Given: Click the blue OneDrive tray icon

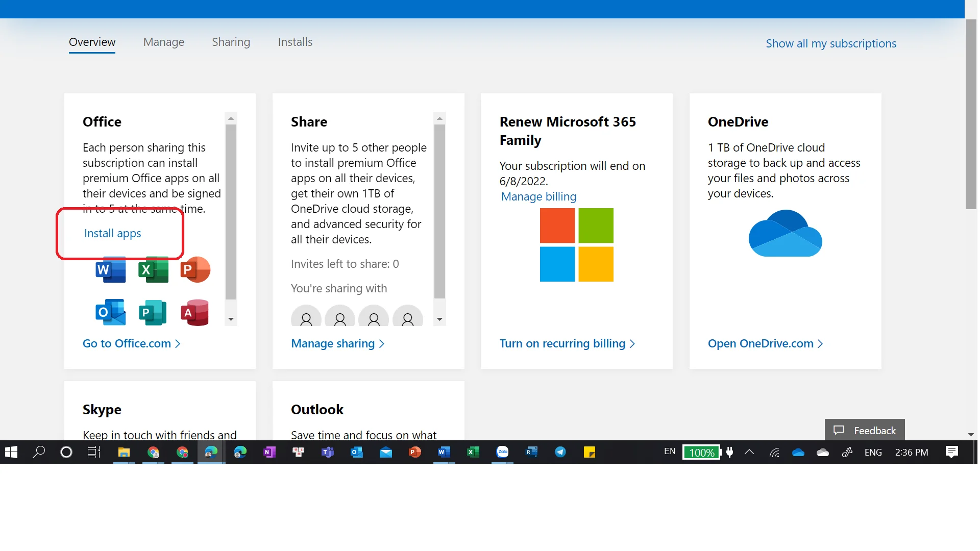Looking at the screenshot, I should [798, 453].
